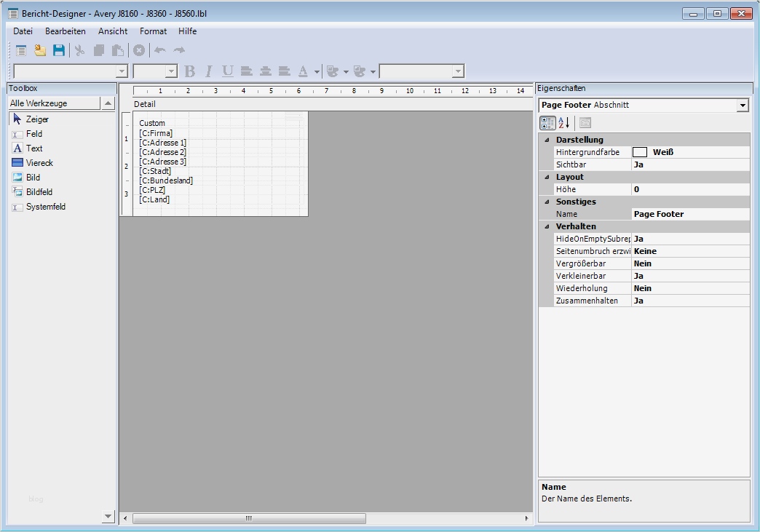The height and width of the screenshot is (532, 760).
Task: Toggle bold formatting button
Action: [189, 72]
